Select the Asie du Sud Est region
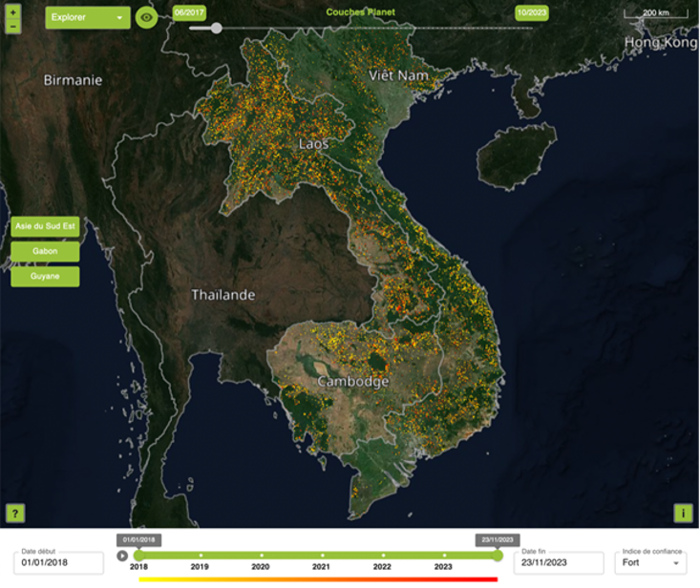 (x=44, y=227)
